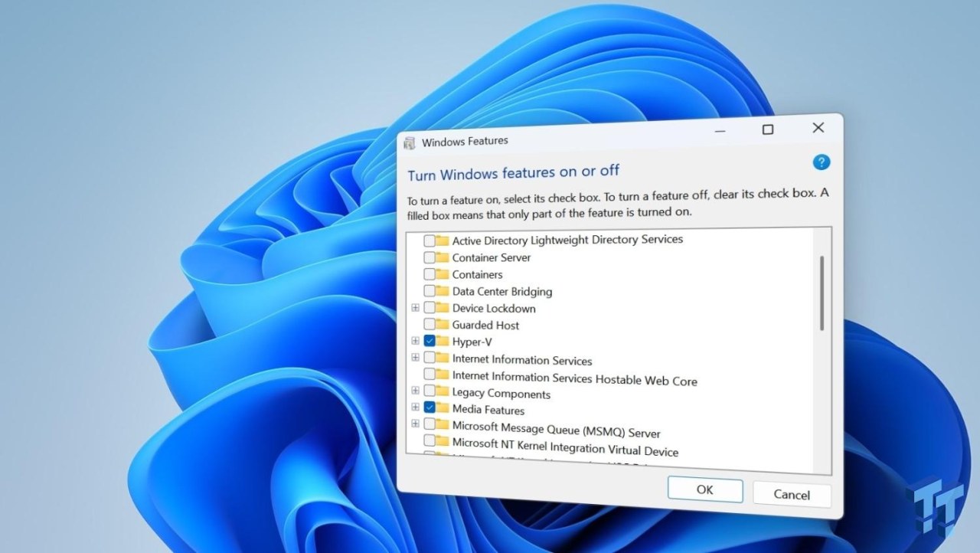Uncheck the Media Features checkbox
This screenshot has height=553, width=980.
pos(430,408)
